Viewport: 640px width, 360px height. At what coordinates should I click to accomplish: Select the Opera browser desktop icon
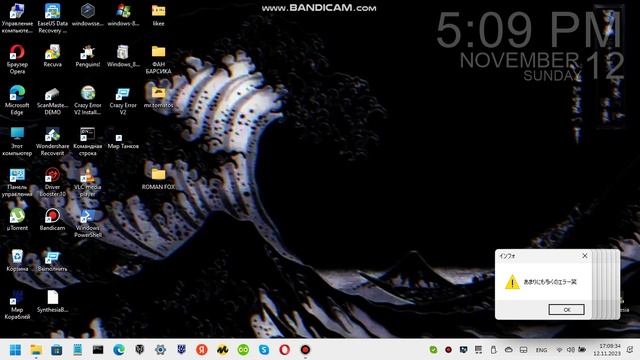tap(17, 59)
